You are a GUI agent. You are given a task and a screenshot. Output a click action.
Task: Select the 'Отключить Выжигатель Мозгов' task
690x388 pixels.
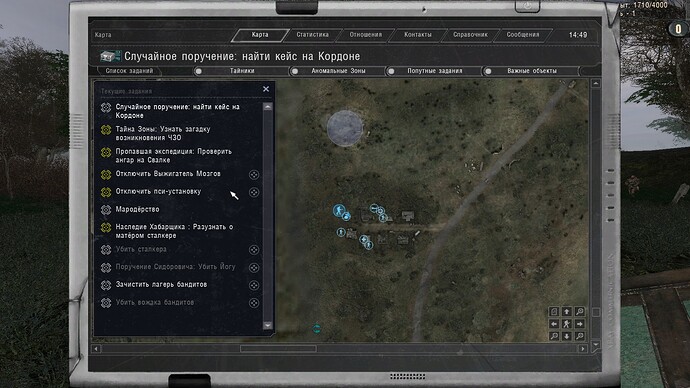click(x=168, y=174)
